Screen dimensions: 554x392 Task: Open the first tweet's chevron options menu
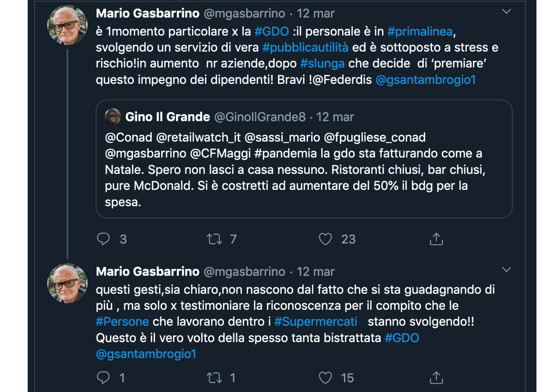pos(506,11)
